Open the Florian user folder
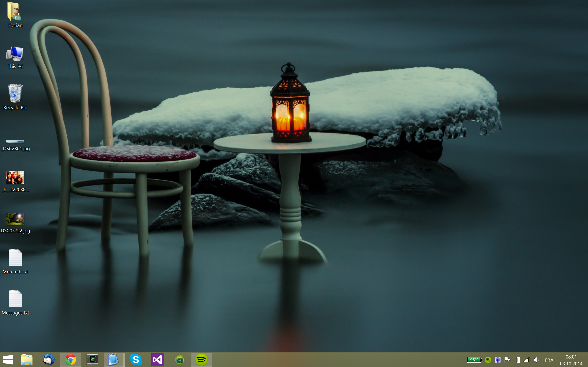Screen dimensions: 588x367 [x=15, y=14]
